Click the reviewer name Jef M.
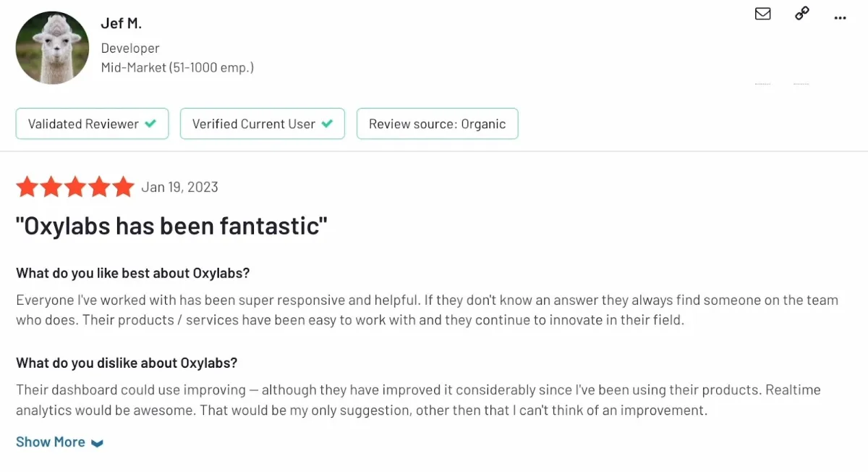This screenshot has height=472, width=868. click(x=121, y=23)
